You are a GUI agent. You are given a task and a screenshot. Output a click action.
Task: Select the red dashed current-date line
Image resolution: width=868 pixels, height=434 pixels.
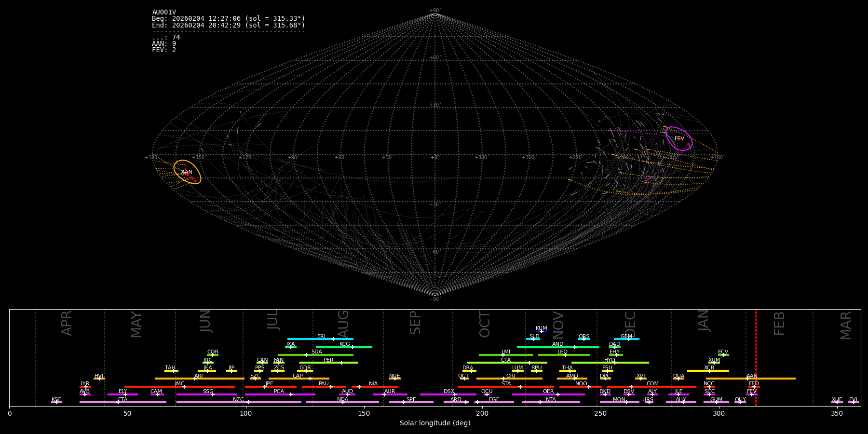(756, 357)
